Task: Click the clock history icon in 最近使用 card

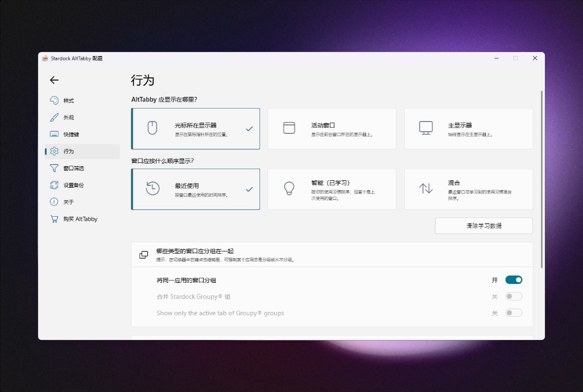Action: [x=152, y=188]
